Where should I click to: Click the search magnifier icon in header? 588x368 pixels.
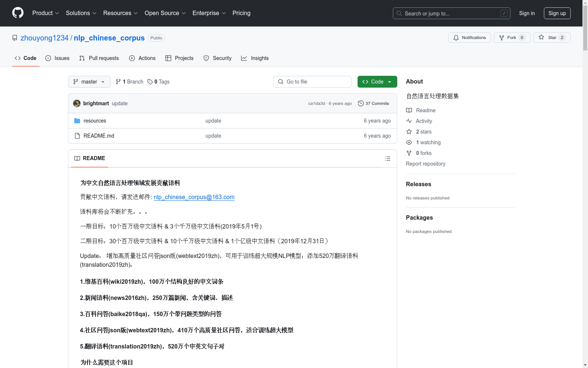(399, 13)
